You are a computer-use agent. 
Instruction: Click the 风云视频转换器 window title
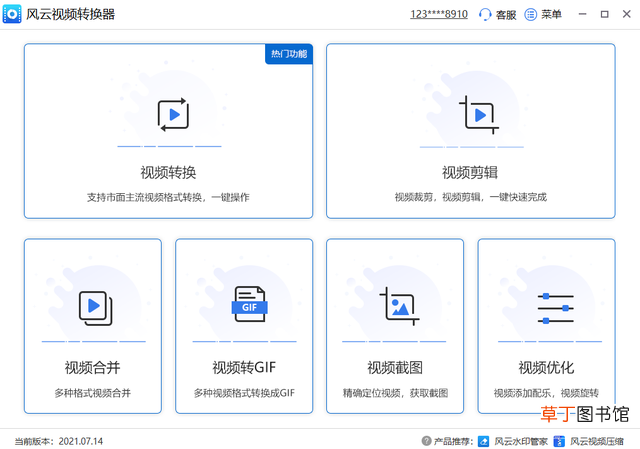point(70,14)
